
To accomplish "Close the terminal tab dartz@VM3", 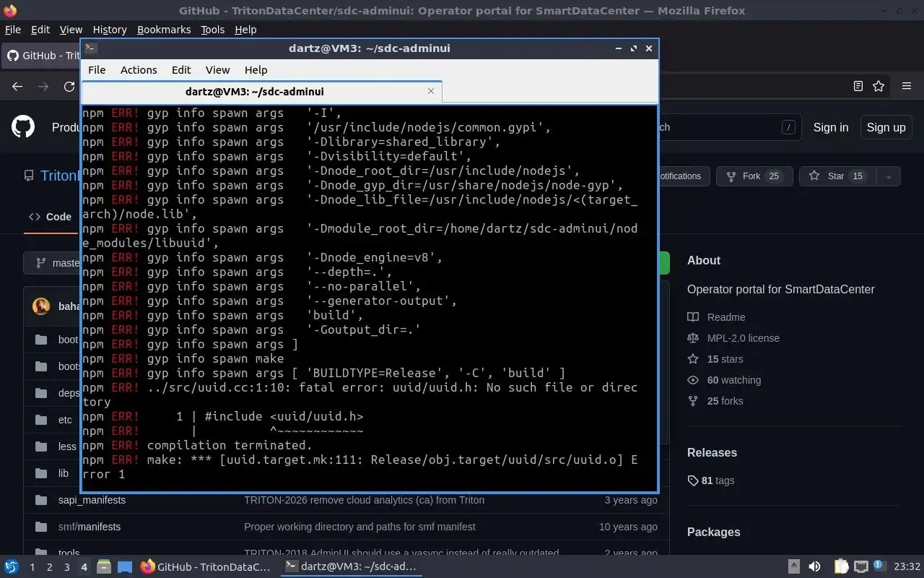I will [x=431, y=91].
